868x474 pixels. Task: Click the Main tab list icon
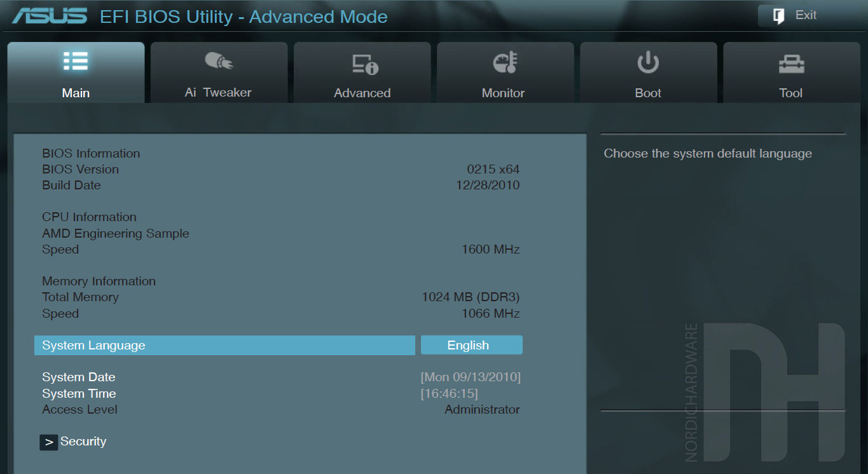(x=76, y=62)
